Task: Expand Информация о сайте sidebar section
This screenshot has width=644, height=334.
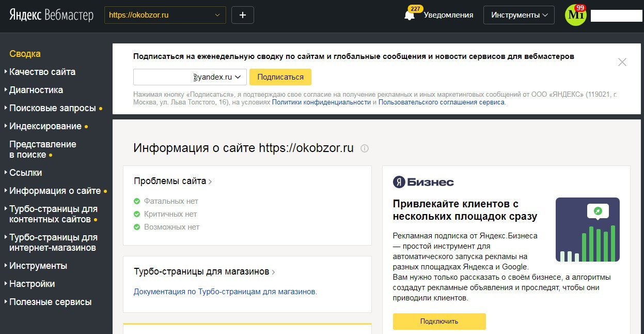Action: 55,191
